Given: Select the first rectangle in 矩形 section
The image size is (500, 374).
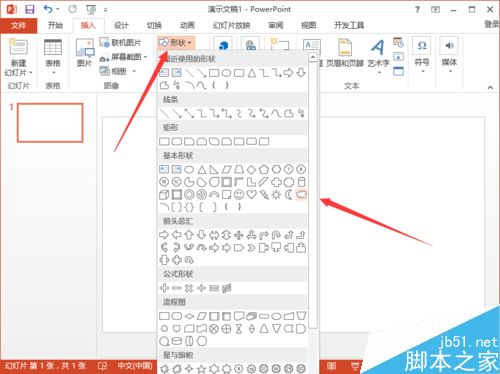Looking at the screenshot, I should pos(164,141).
